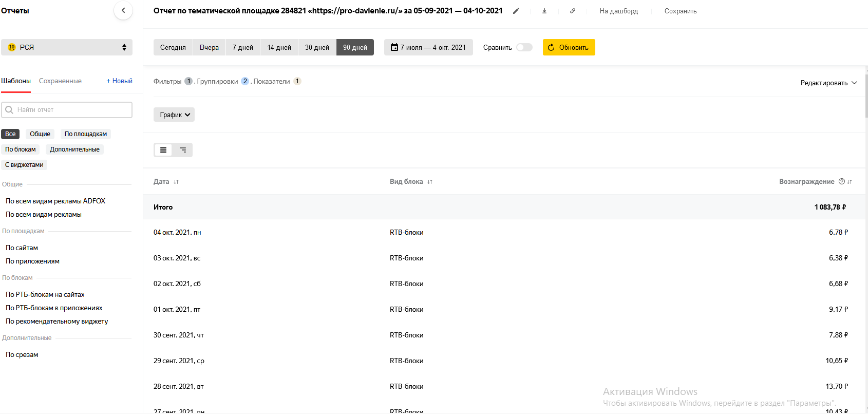The image size is (868, 415).
Task: Sort by the Вид блока column
Action: pyautogui.click(x=430, y=182)
